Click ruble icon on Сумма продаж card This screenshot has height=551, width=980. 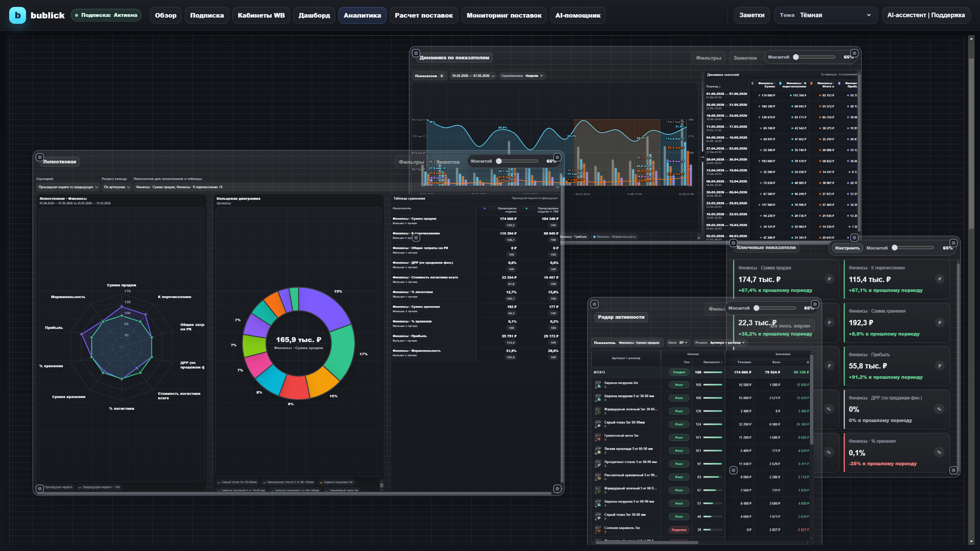[829, 279]
